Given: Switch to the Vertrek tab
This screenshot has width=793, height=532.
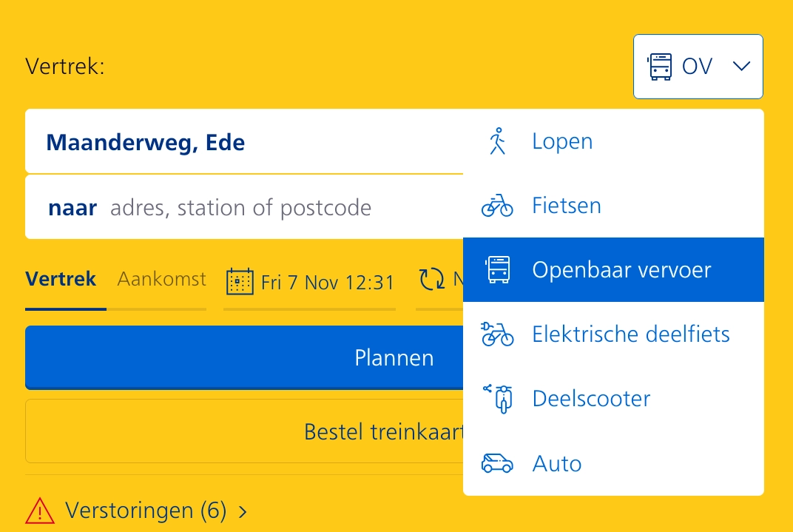Looking at the screenshot, I should 61,279.
